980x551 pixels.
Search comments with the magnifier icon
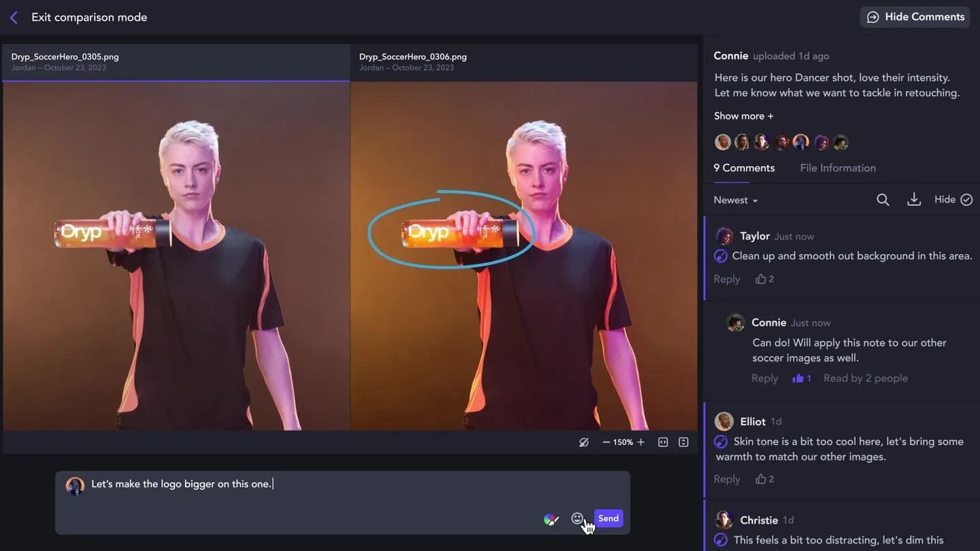pyautogui.click(x=883, y=200)
